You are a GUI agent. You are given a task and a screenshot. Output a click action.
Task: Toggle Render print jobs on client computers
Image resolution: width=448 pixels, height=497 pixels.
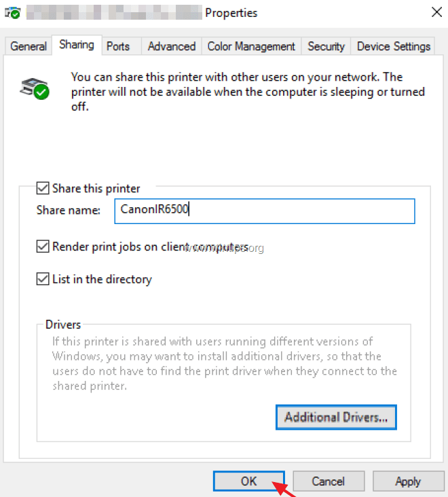point(43,246)
